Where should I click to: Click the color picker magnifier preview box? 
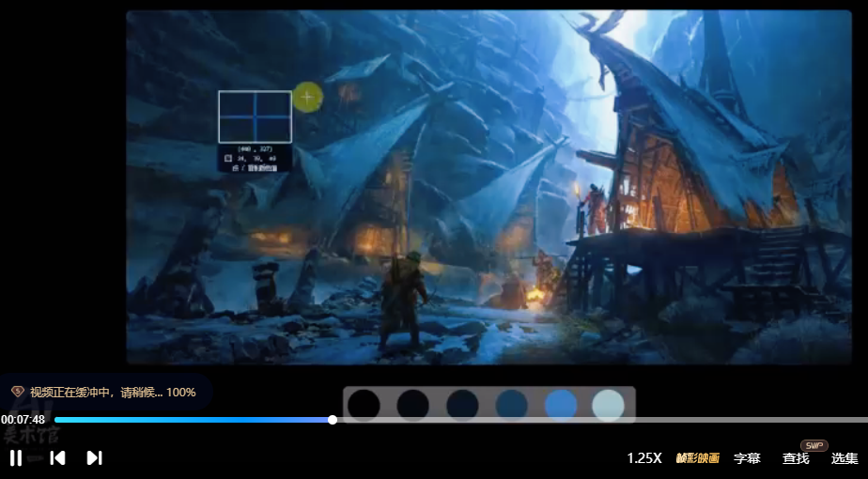(x=256, y=116)
